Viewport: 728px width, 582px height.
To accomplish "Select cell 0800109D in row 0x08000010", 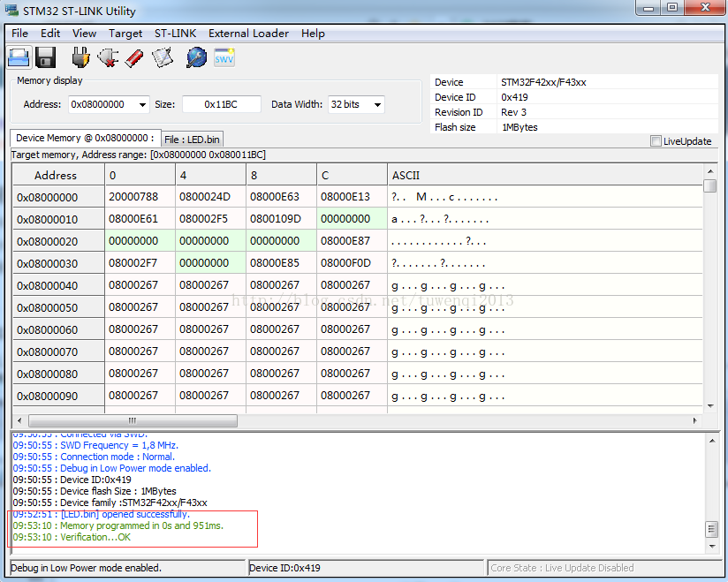I will (x=281, y=219).
